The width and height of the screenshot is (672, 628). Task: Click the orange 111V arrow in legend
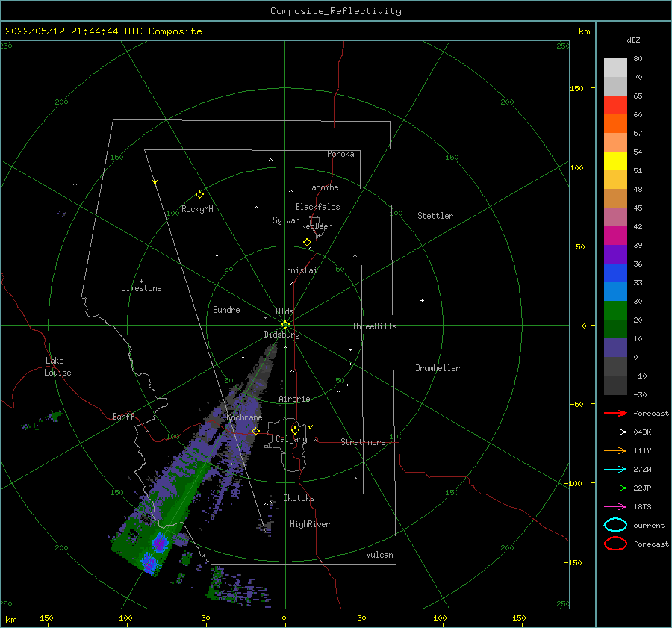(x=615, y=450)
